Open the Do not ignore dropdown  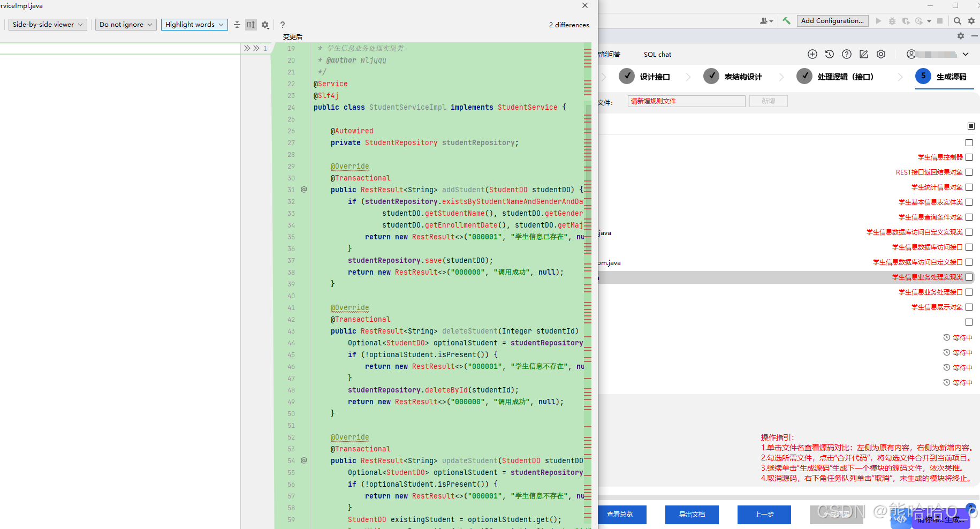[x=126, y=25]
